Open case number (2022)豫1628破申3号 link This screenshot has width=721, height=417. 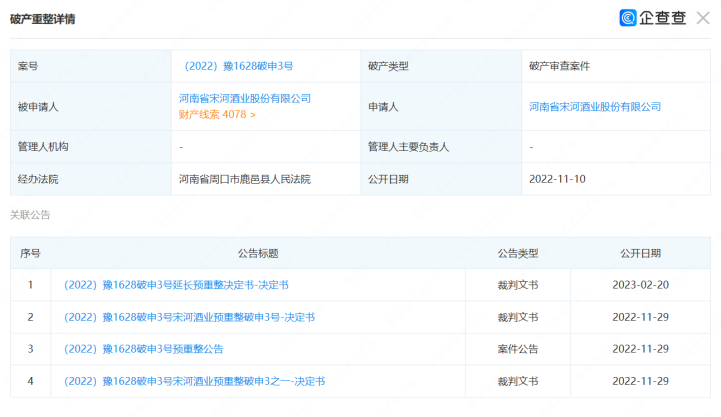(235, 66)
